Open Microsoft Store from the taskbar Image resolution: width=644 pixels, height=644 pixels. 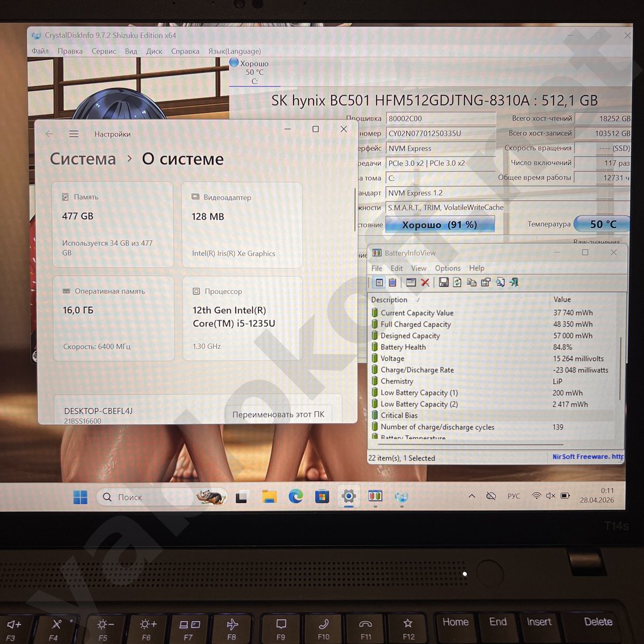coord(322,497)
